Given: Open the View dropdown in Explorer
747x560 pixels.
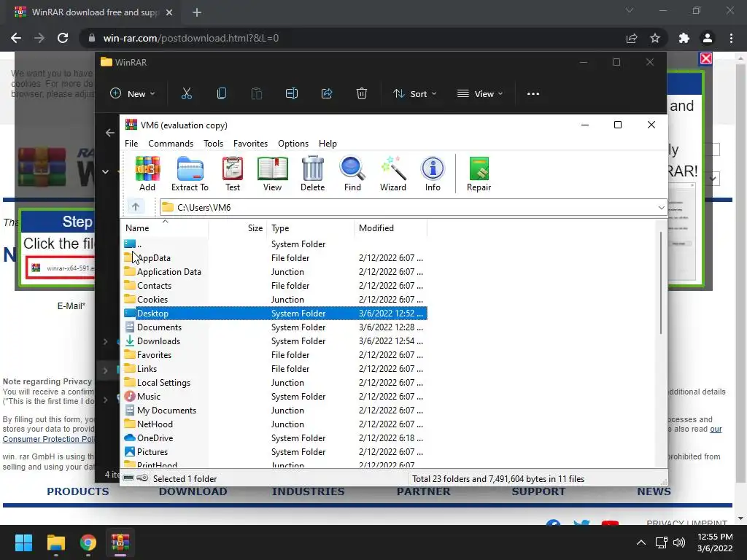Looking at the screenshot, I should click(480, 94).
